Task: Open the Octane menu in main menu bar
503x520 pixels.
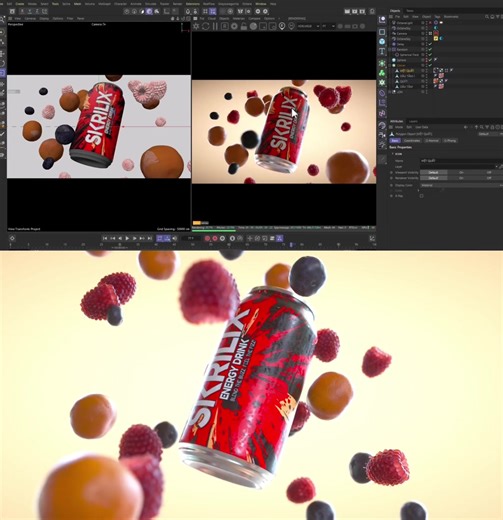Action: pyautogui.click(x=247, y=4)
